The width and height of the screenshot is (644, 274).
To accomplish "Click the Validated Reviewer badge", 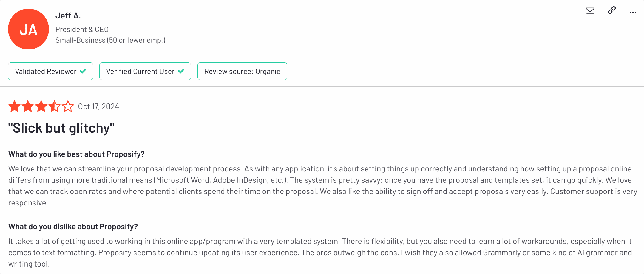I will tap(50, 71).
